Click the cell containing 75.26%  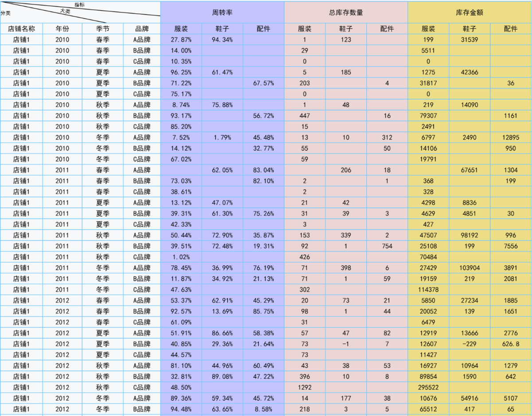pyautogui.click(x=263, y=214)
